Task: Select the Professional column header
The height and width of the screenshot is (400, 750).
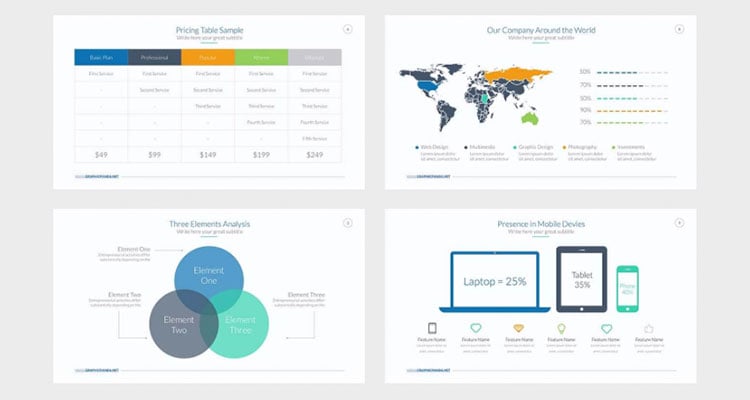Action: pyautogui.click(x=153, y=57)
